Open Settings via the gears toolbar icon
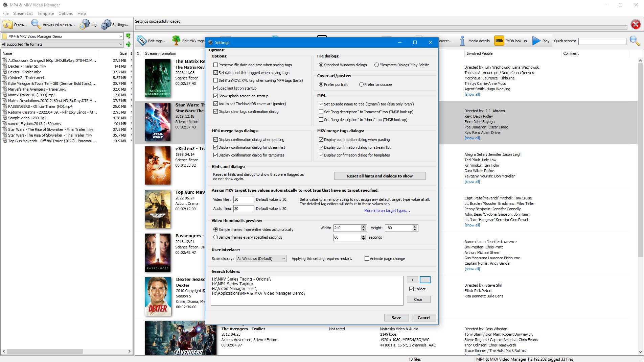The width and height of the screenshot is (644, 362). coord(106,24)
